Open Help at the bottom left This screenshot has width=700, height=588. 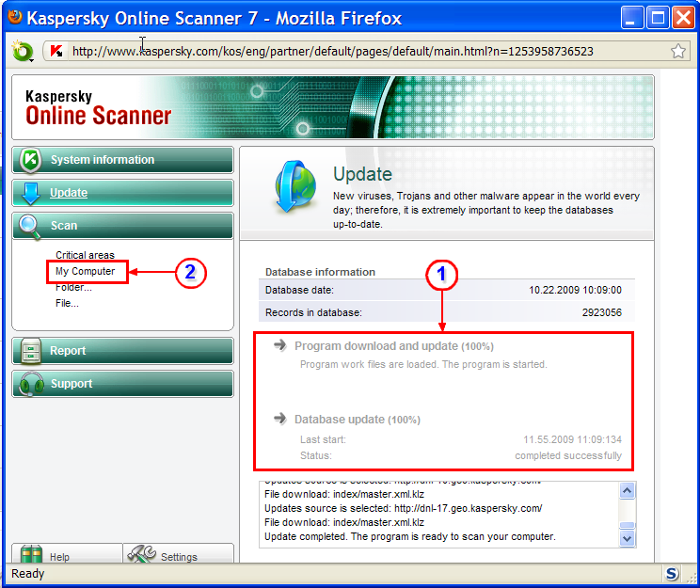pos(67,553)
